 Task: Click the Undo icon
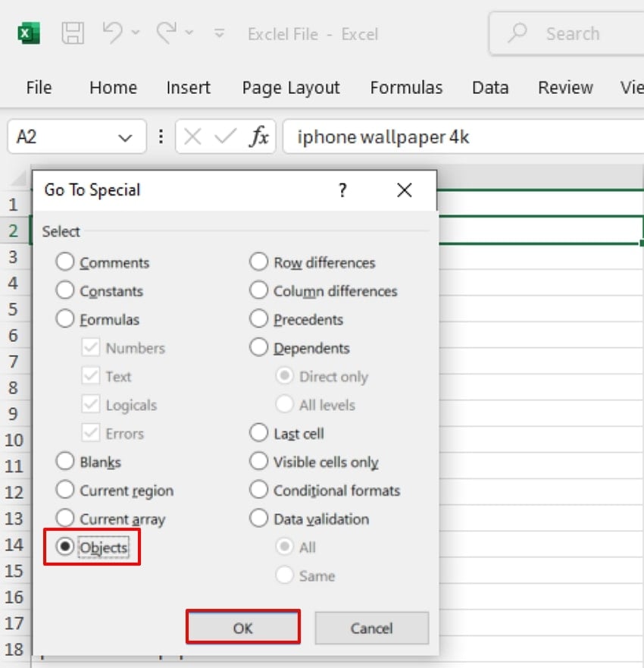pos(114,33)
